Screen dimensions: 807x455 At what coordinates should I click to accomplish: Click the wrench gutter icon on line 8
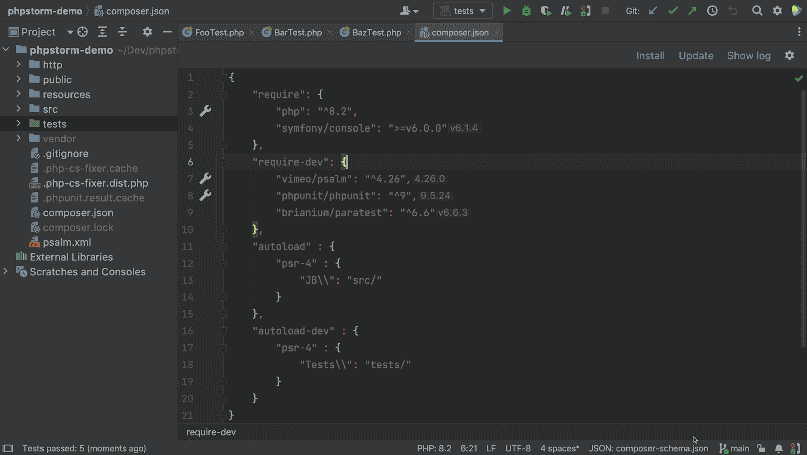(x=205, y=195)
